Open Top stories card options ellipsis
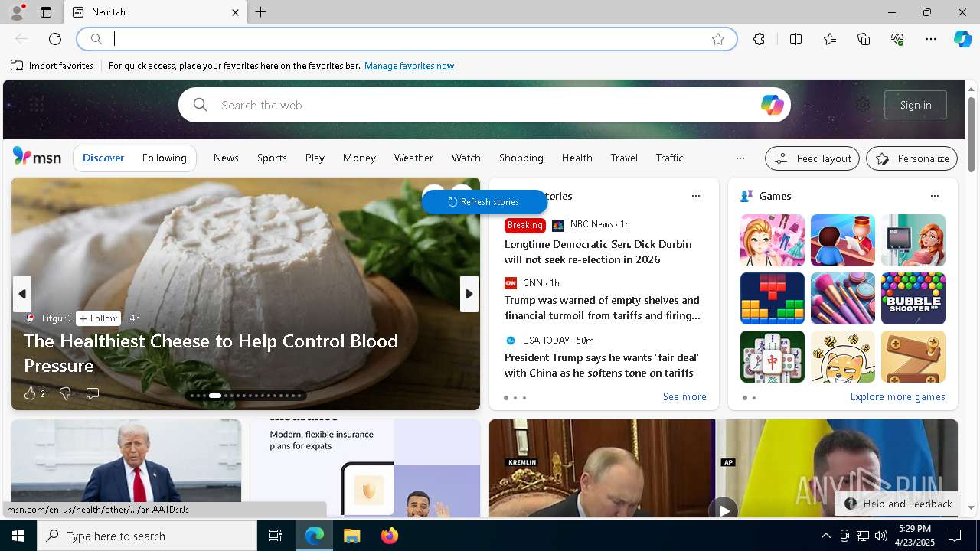980x551 pixels. click(696, 196)
